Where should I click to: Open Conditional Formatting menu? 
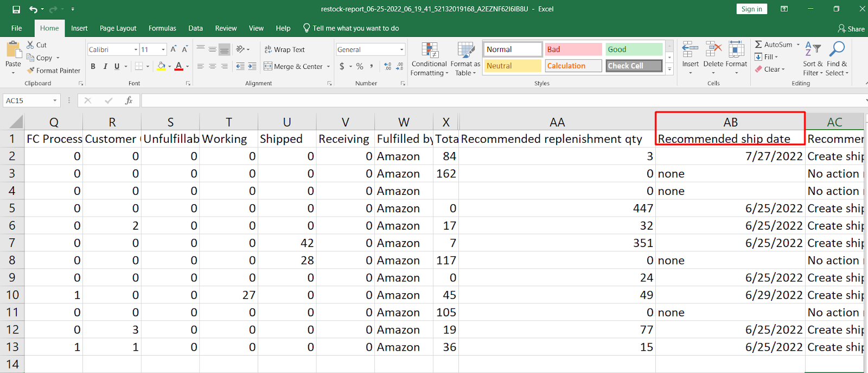coord(430,59)
